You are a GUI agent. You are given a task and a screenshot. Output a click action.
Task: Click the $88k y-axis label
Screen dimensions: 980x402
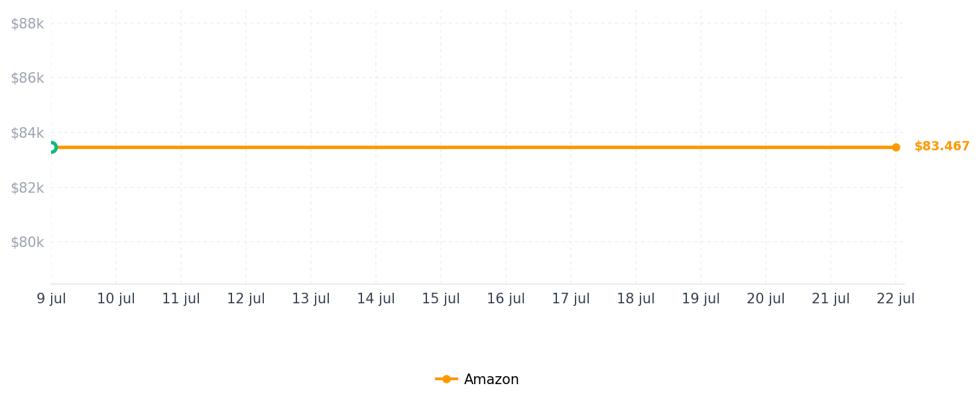pos(27,24)
